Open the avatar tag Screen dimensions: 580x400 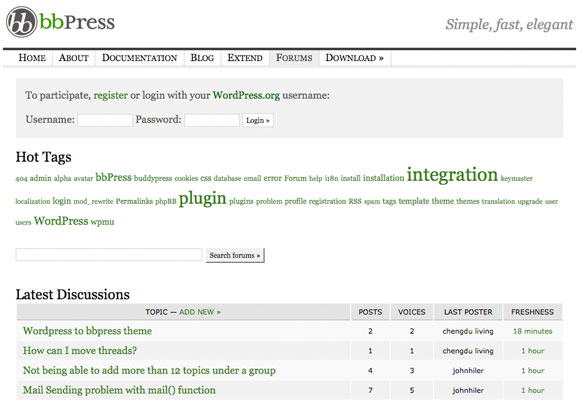pos(83,178)
